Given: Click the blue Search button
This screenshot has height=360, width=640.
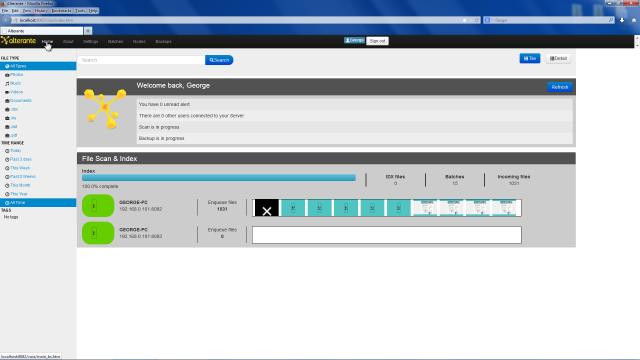Looking at the screenshot, I should click(x=219, y=60).
